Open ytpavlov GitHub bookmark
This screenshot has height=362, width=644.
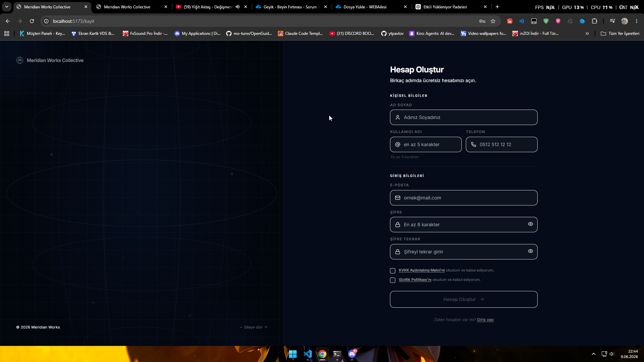[392, 34]
